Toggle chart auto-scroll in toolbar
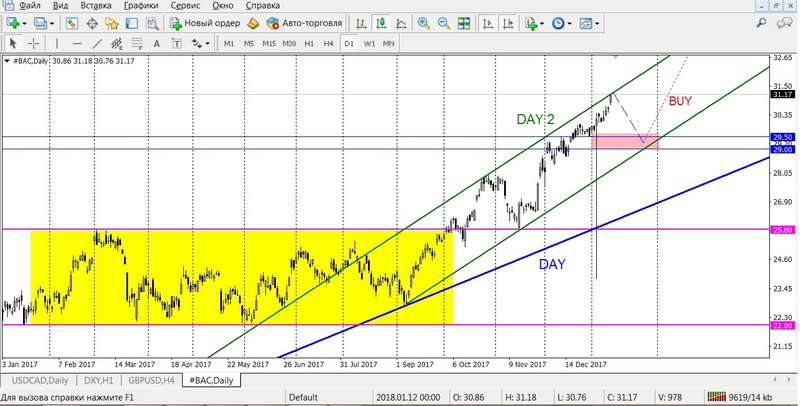This screenshot has height=406, width=800. click(486, 23)
